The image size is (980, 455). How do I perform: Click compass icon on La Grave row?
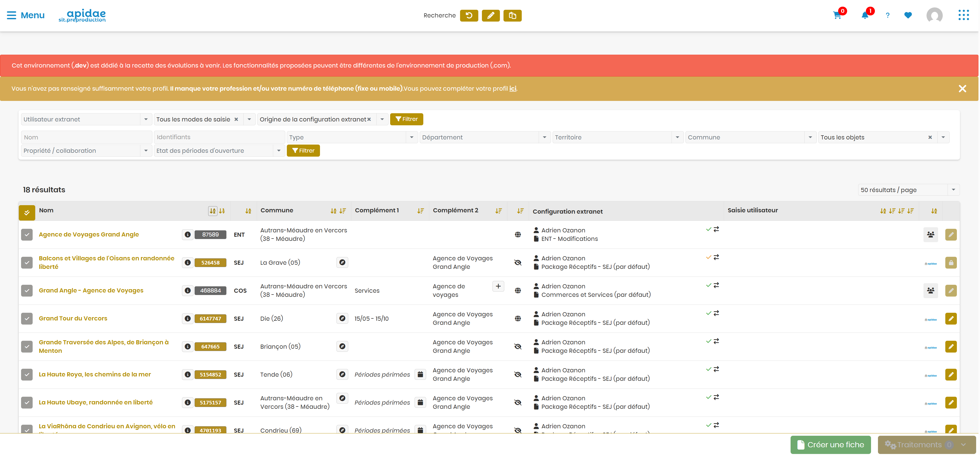(x=342, y=262)
